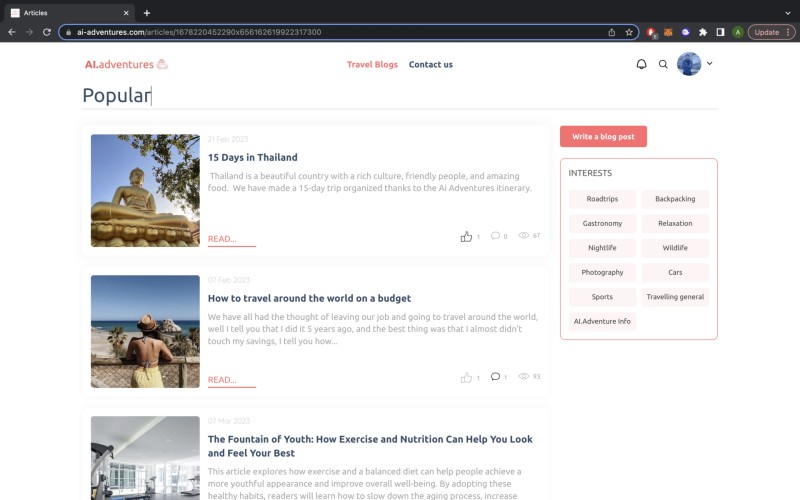This screenshot has height=500, width=800.
Task: Click the Write a blog post button
Action: click(603, 136)
